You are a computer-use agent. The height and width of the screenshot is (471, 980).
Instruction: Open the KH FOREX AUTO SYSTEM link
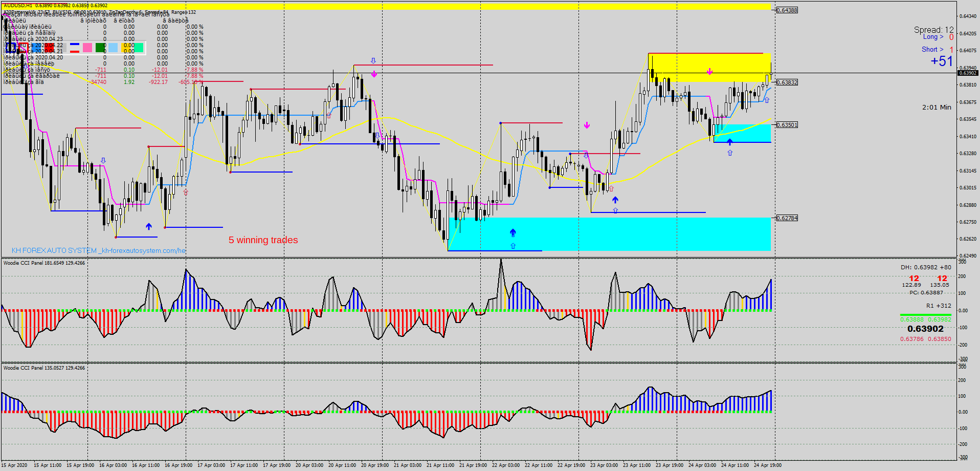tap(98, 250)
